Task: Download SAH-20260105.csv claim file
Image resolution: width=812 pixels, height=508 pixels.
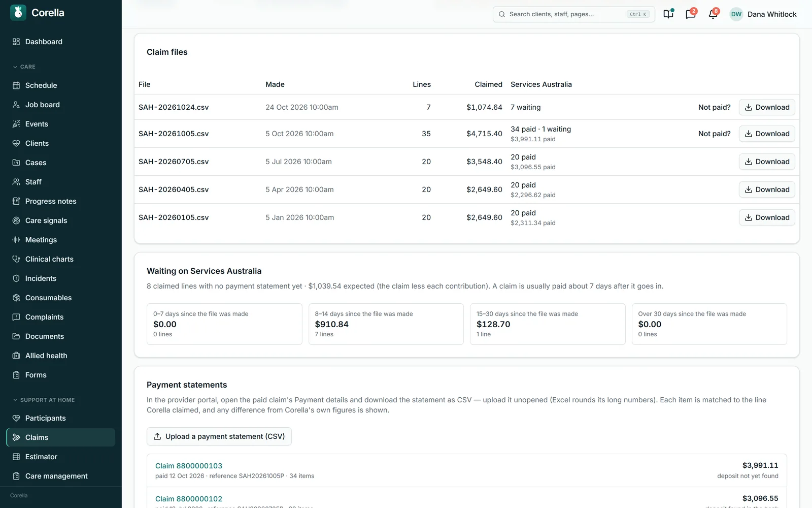Action: coord(767,217)
